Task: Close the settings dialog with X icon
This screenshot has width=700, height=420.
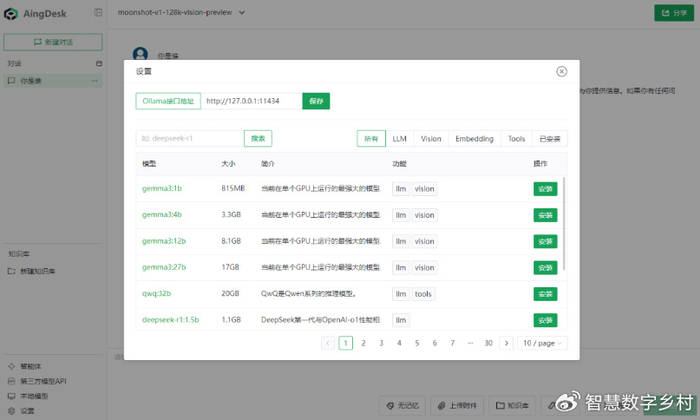Action: tap(562, 71)
